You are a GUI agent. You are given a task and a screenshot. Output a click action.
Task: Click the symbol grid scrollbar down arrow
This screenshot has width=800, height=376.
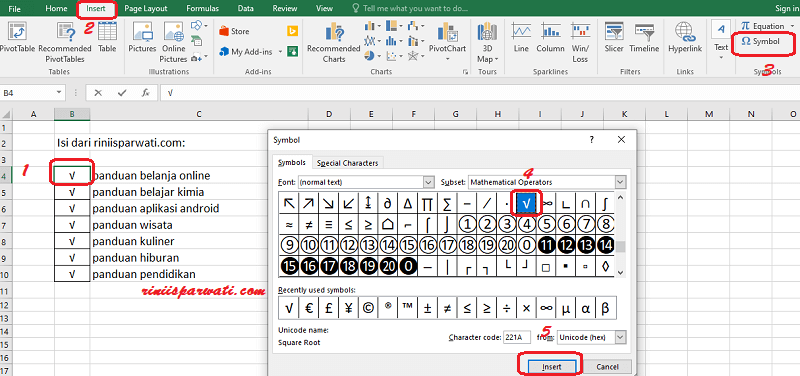click(x=620, y=273)
